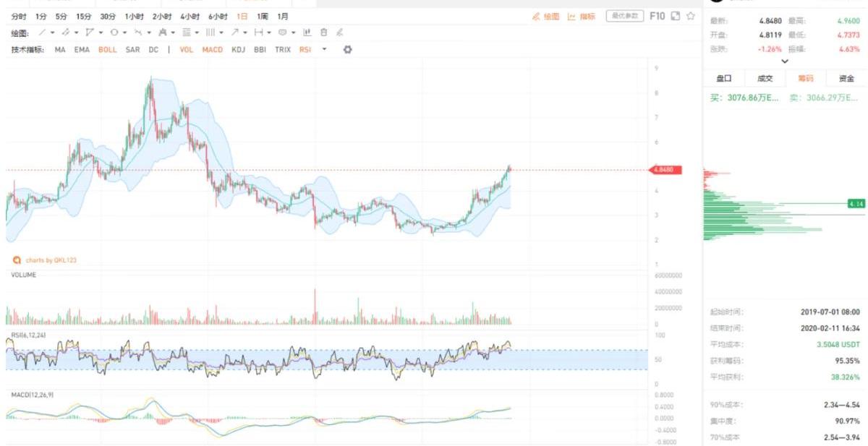The width and height of the screenshot is (868, 446).
Task: Switch to the 盘口 order book tab
Action: tap(724, 79)
